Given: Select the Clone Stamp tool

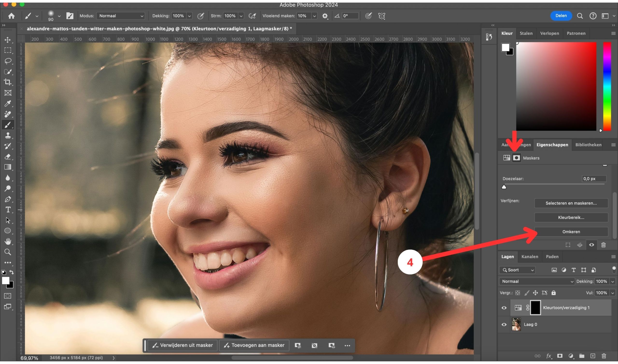Looking at the screenshot, I should pos(8,135).
